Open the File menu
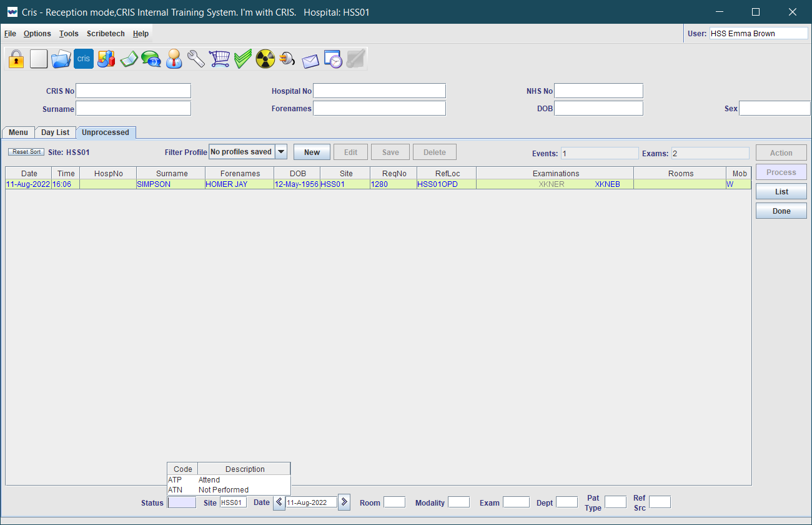The image size is (812, 525). coord(10,34)
